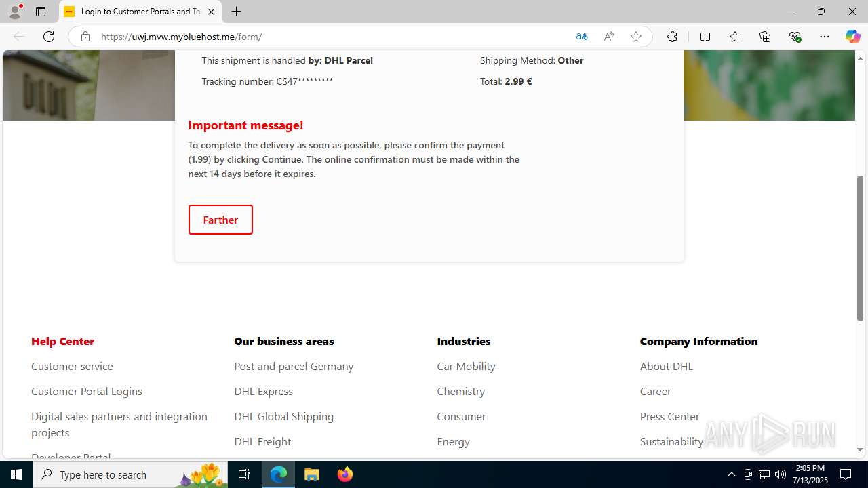Open Collections icon

click(x=765, y=37)
